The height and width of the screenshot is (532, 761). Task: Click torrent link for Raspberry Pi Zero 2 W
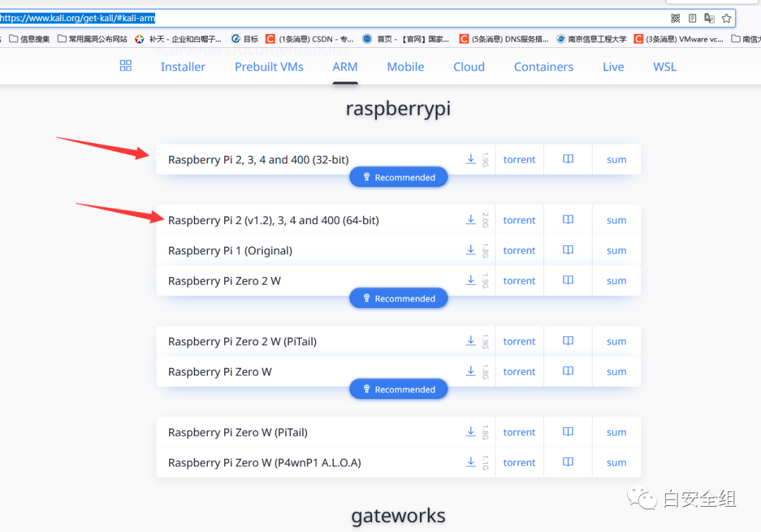click(519, 281)
